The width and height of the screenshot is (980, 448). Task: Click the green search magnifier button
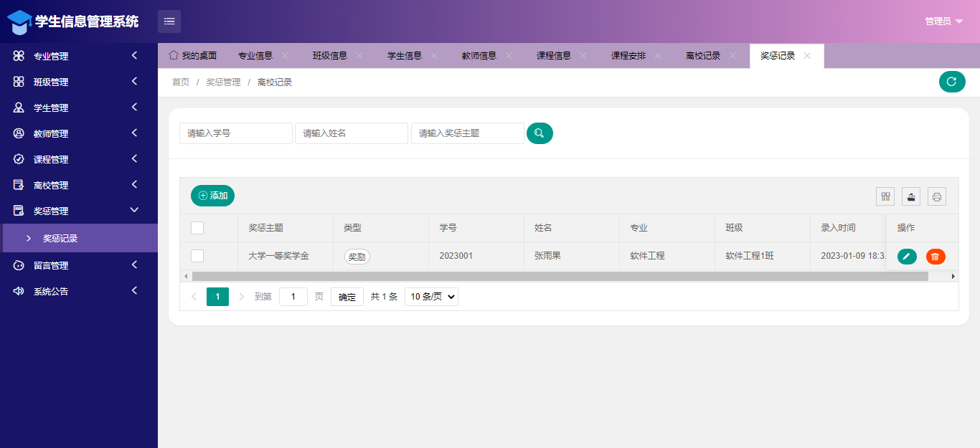tap(540, 133)
